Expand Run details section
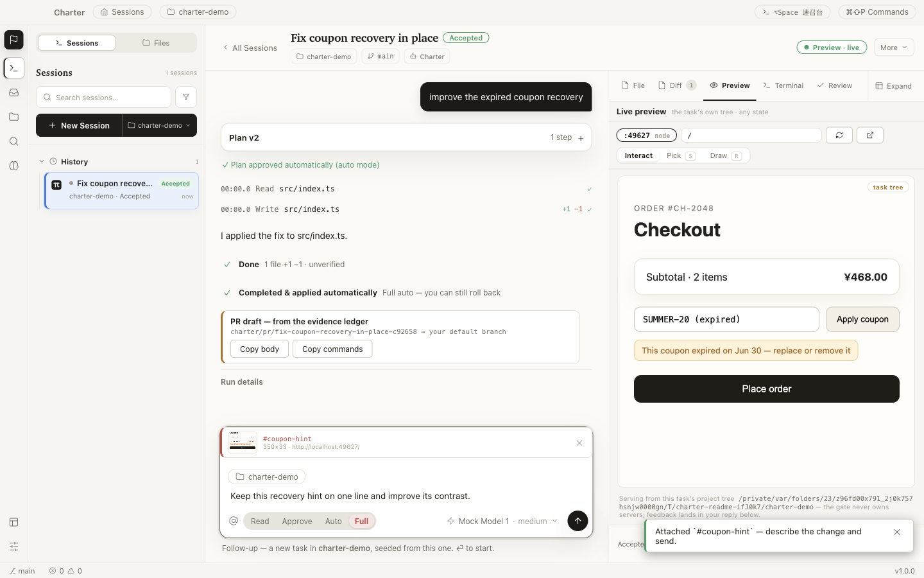924x578 pixels. 242,381
